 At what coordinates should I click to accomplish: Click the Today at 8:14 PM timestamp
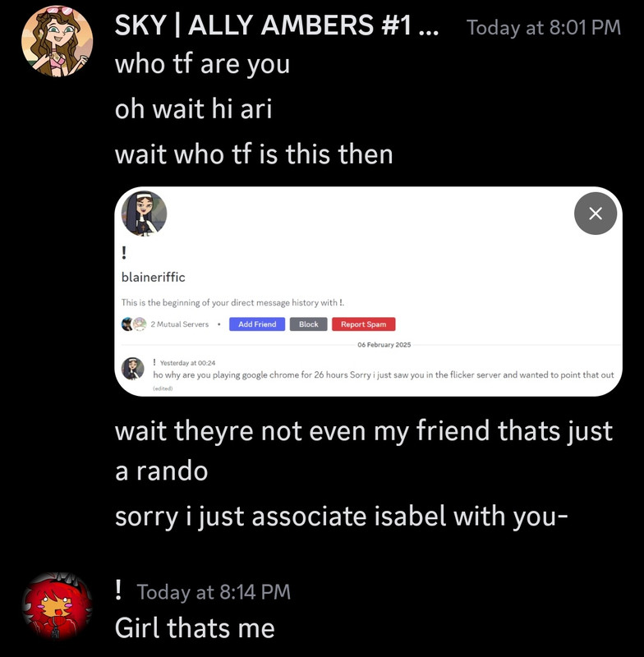pyautogui.click(x=214, y=592)
